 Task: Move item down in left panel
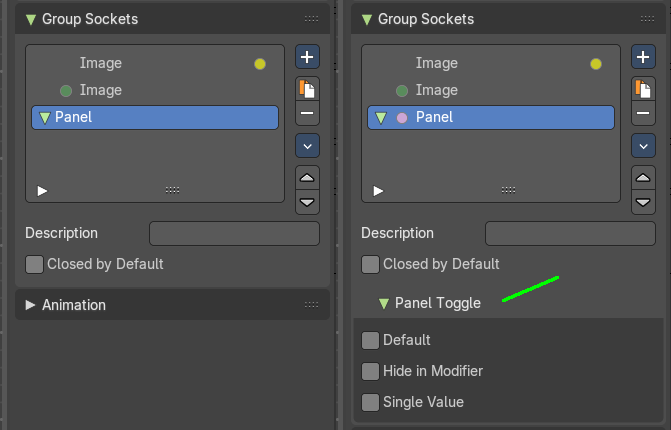[x=307, y=202]
